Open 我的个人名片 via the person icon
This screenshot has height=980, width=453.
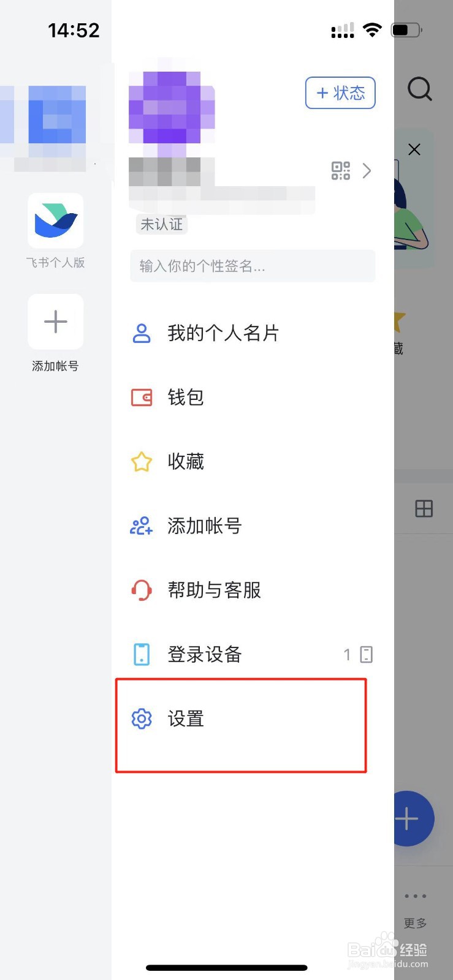(x=141, y=333)
